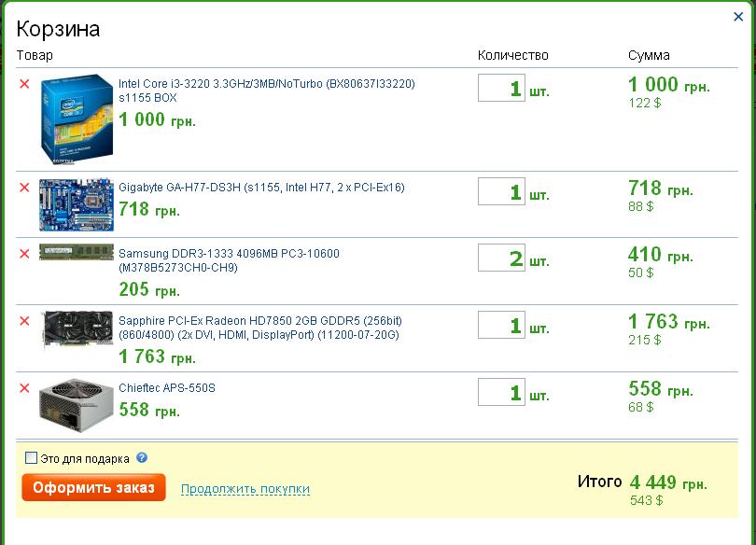
Task: Open Intel Core i3-3220 product link
Action: pos(267,91)
